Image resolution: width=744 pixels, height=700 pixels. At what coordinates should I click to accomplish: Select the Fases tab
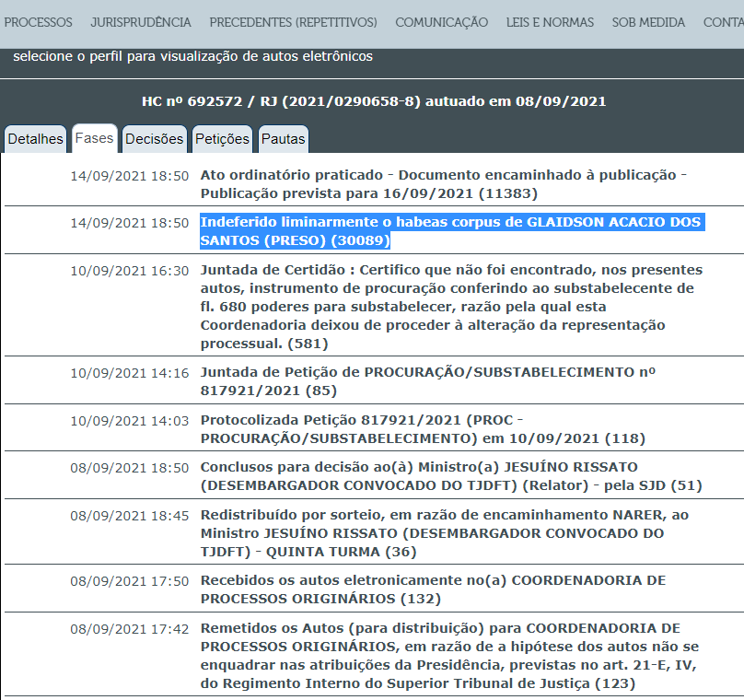pos(95,138)
